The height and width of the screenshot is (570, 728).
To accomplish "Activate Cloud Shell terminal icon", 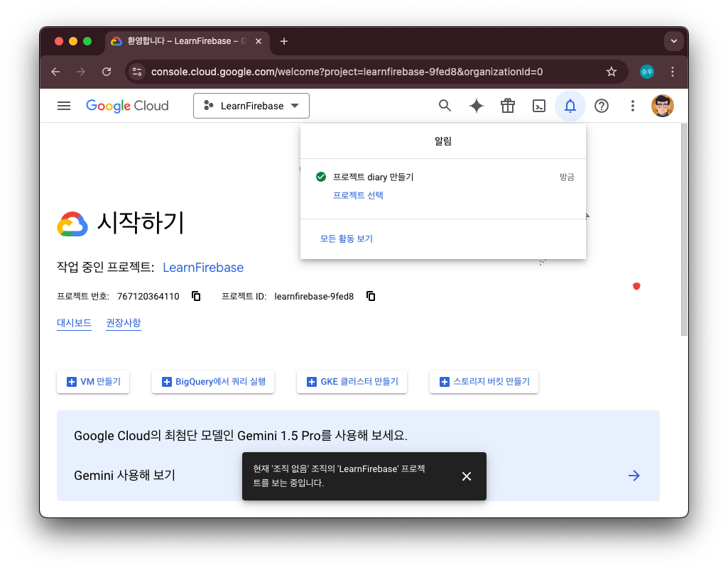I will tap(538, 106).
